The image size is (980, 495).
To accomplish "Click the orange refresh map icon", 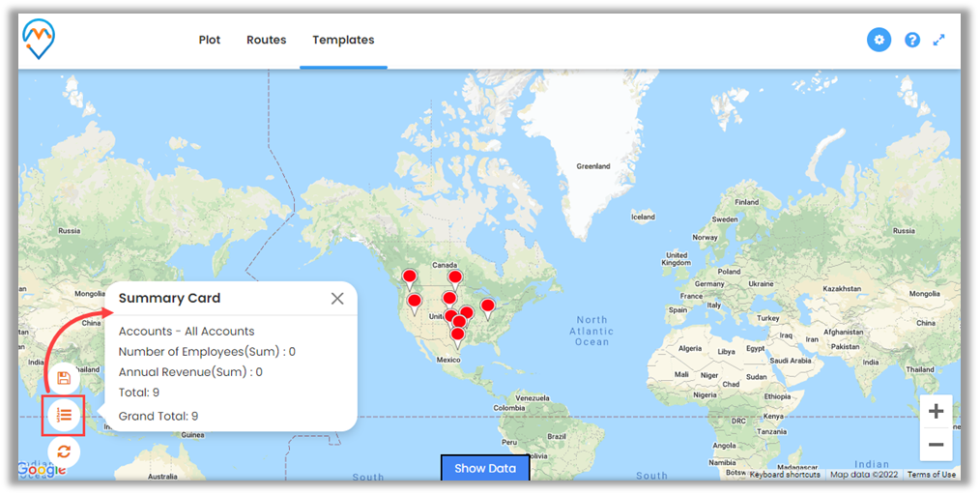I will 64,451.
